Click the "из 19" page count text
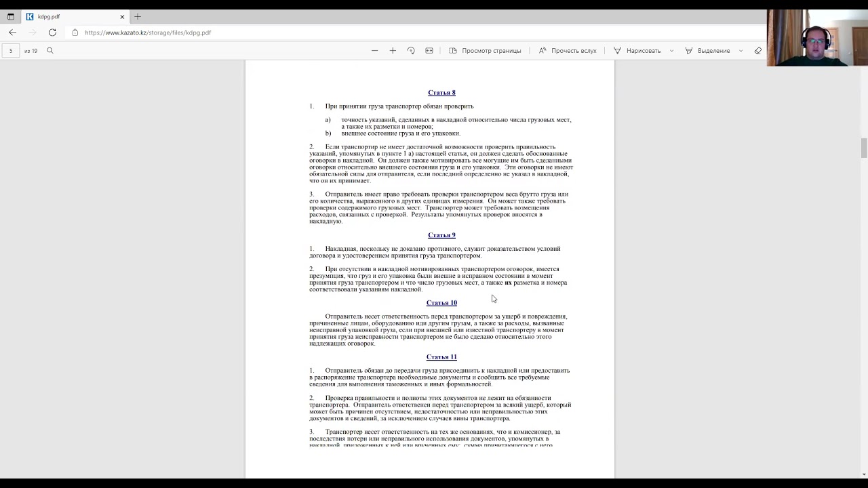The height and width of the screenshot is (488, 868). 31,51
